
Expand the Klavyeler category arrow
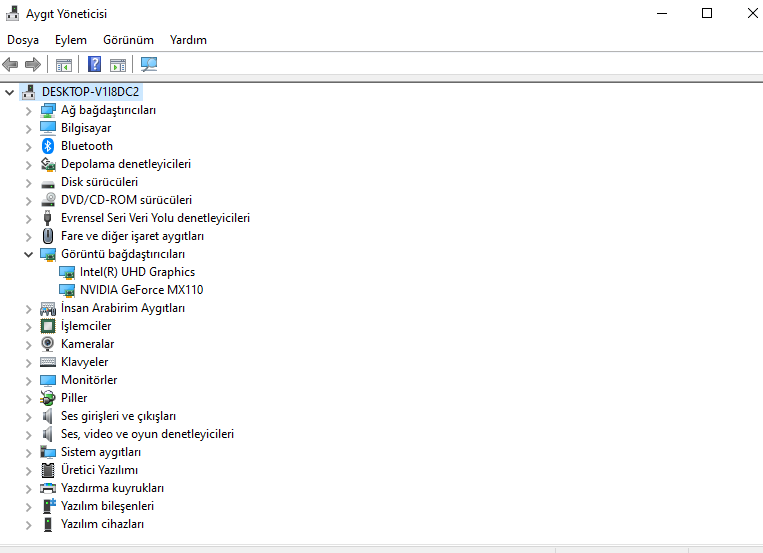tap(29, 363)
